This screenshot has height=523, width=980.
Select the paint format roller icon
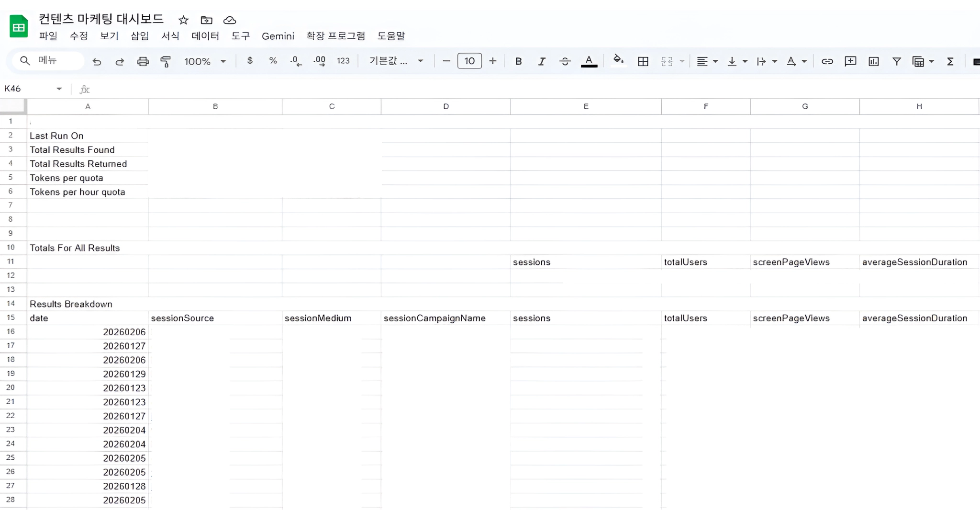coord(166,61)
